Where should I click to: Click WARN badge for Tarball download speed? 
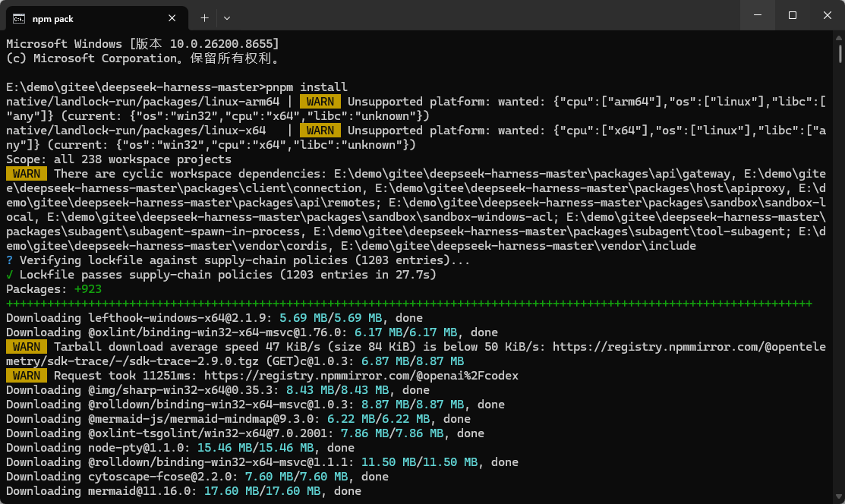coord(27,347)
